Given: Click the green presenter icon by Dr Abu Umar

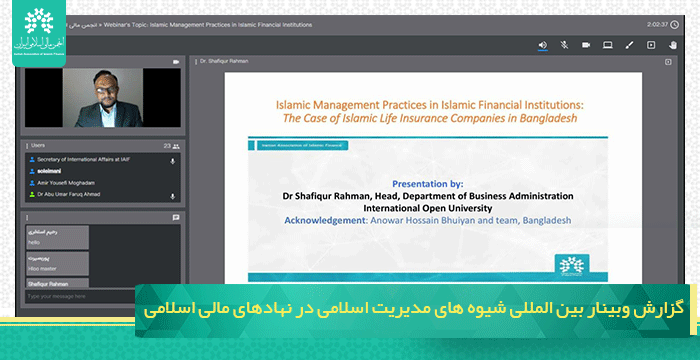Looking at the screenshot, I should coord(32,194).
